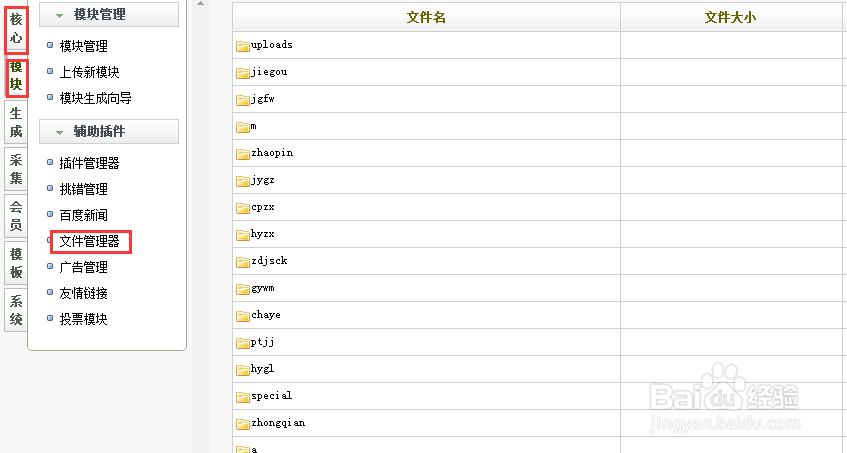This screenshot has height=453, width=847.
Task: Collapse the 模块管理 section
Action: click(59, 15)
